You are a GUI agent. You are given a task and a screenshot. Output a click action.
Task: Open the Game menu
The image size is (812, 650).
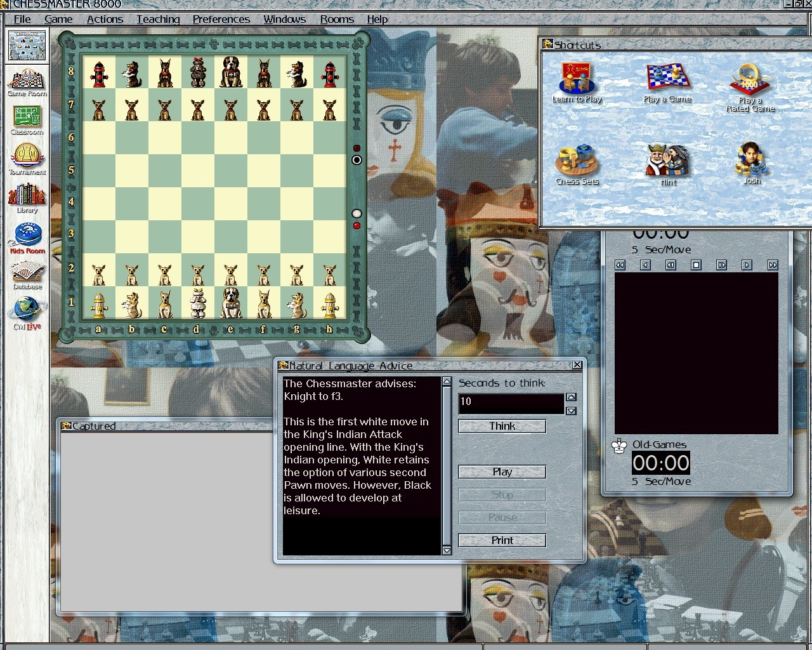(58, 19)
